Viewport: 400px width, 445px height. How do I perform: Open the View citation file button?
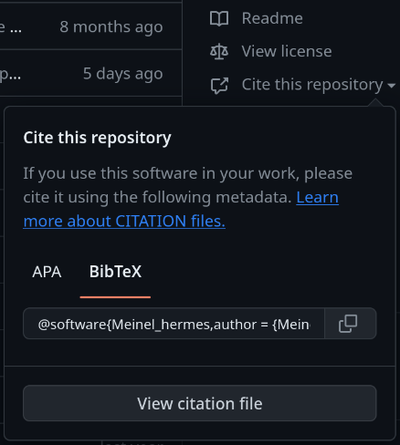(200, 403)
